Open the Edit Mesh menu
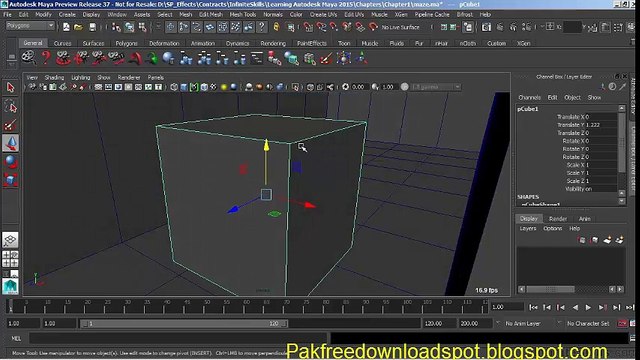 [211, 14]
